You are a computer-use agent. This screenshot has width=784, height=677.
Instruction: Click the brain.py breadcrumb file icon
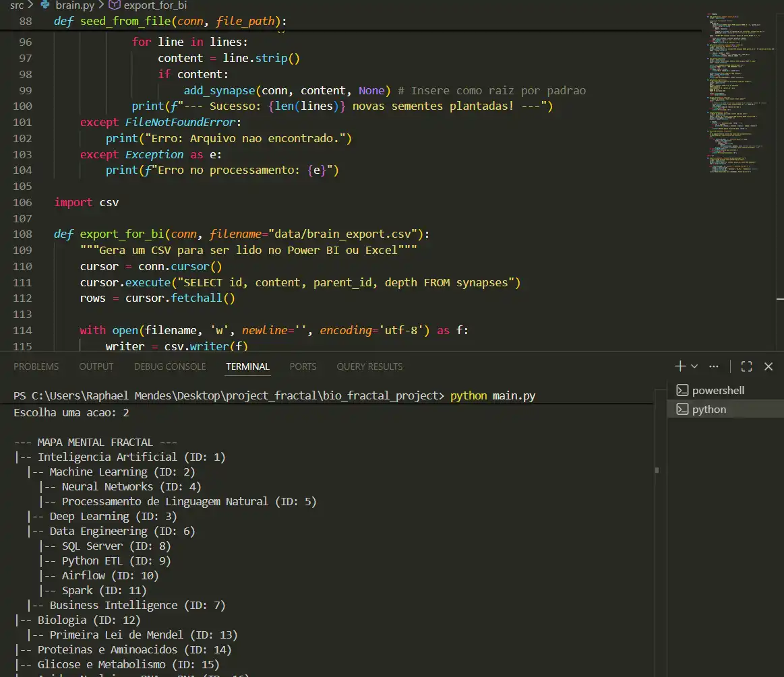click(x=45, y=5)
